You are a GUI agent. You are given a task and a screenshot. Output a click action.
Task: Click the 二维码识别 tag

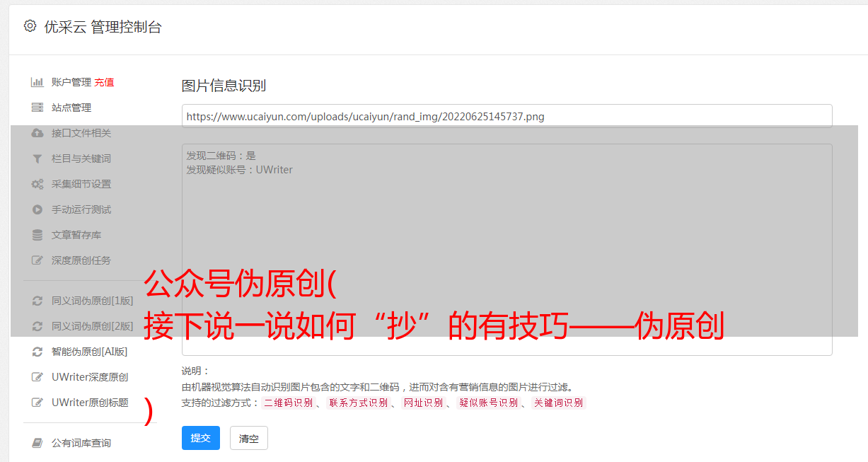click(288, 403)
